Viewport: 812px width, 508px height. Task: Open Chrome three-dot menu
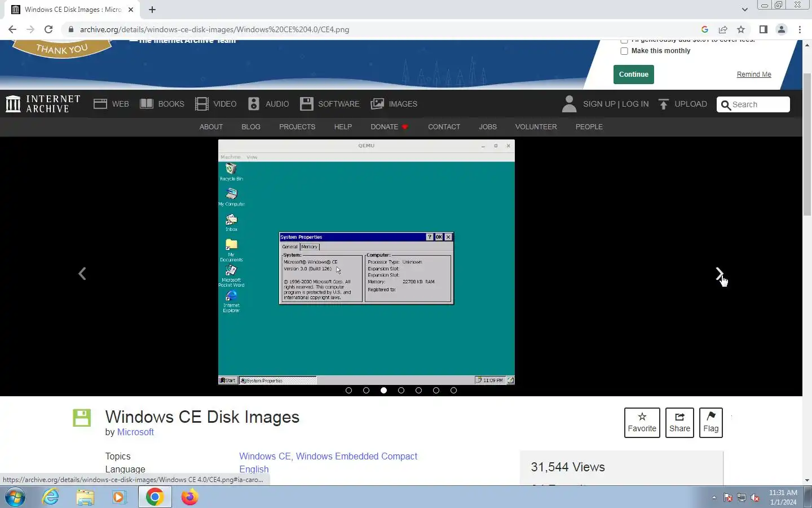(800, 29)
